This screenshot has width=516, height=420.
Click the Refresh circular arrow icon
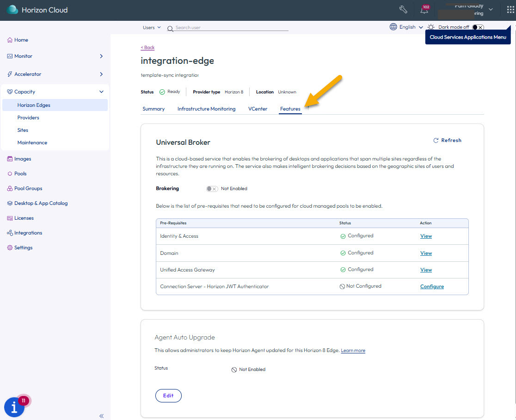(436, 141)
